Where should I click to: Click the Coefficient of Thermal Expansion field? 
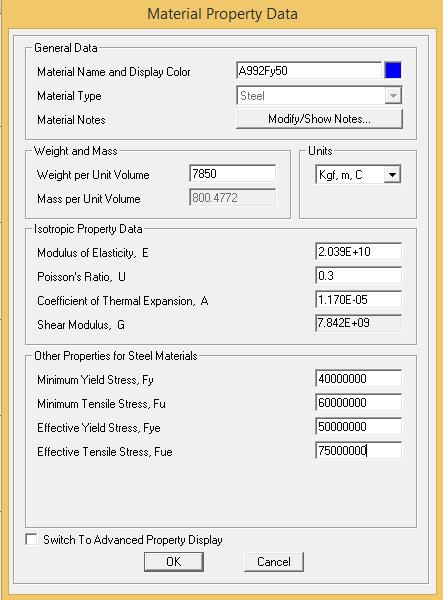pos(358,300)
